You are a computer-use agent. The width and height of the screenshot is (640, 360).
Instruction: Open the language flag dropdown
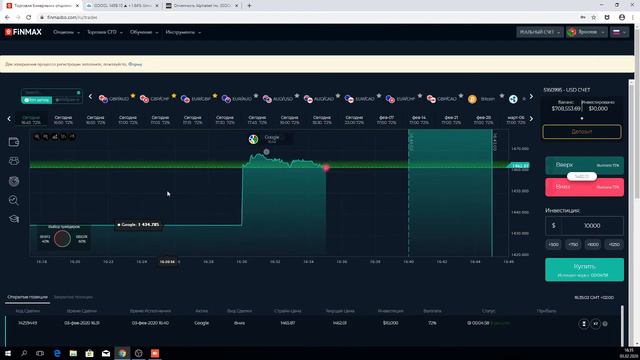coord(620,32)
